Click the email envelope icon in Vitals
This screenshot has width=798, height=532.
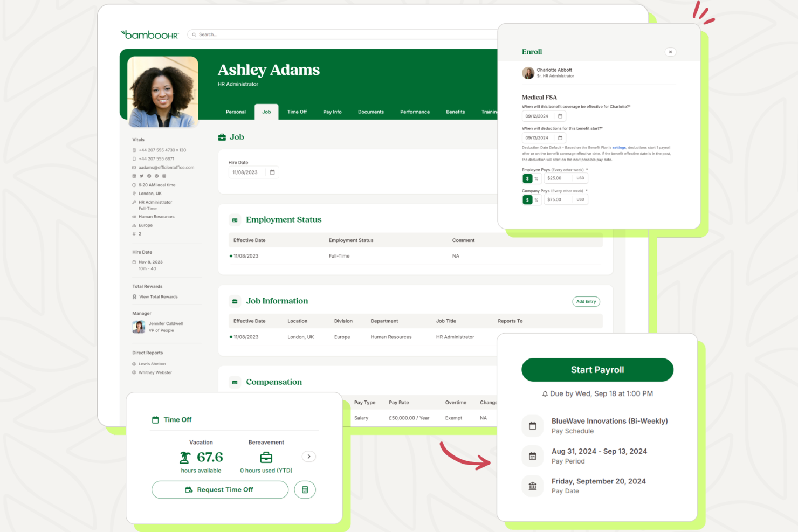click(134, 168)
